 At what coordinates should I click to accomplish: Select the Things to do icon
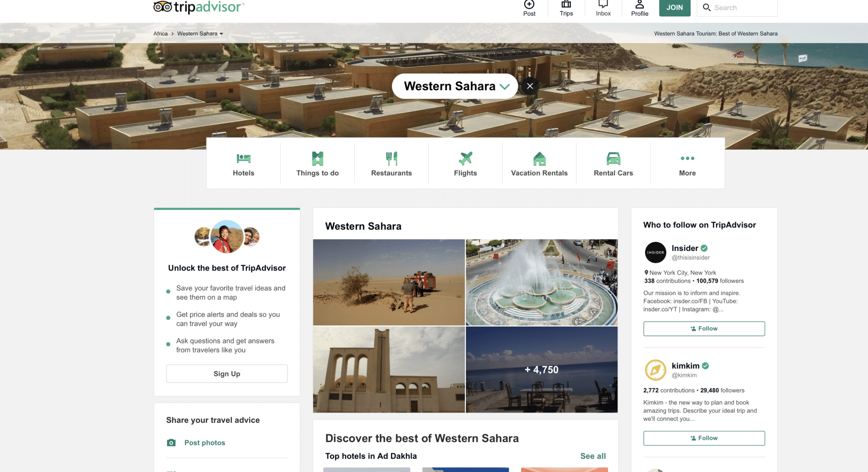[317, 158]
